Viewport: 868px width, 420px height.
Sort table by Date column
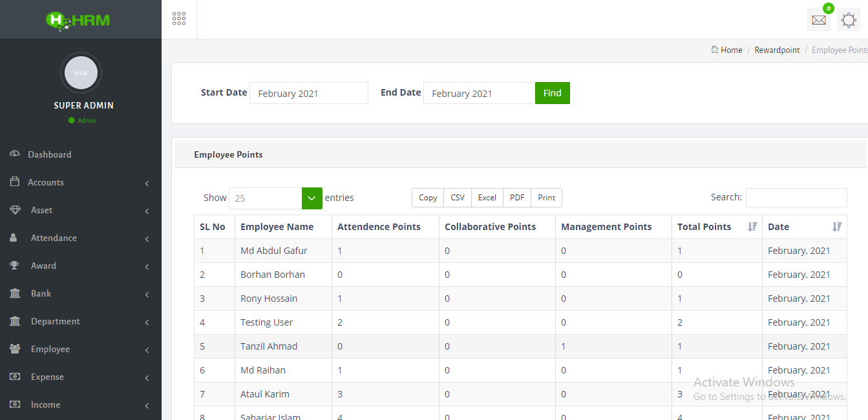(836, 227)
